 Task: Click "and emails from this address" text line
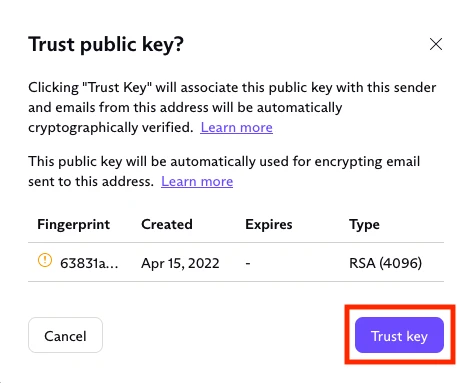(x=185, y=107)
